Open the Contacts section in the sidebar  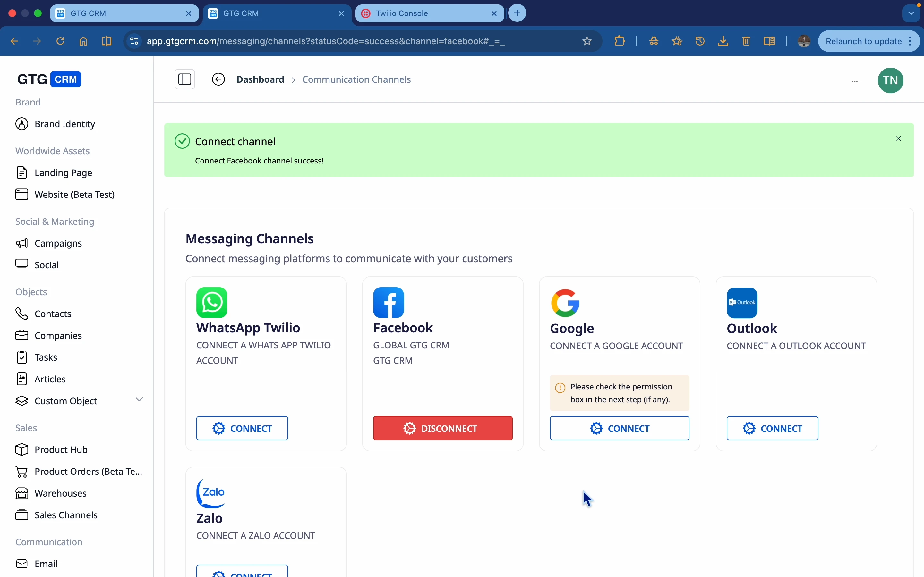53,313
